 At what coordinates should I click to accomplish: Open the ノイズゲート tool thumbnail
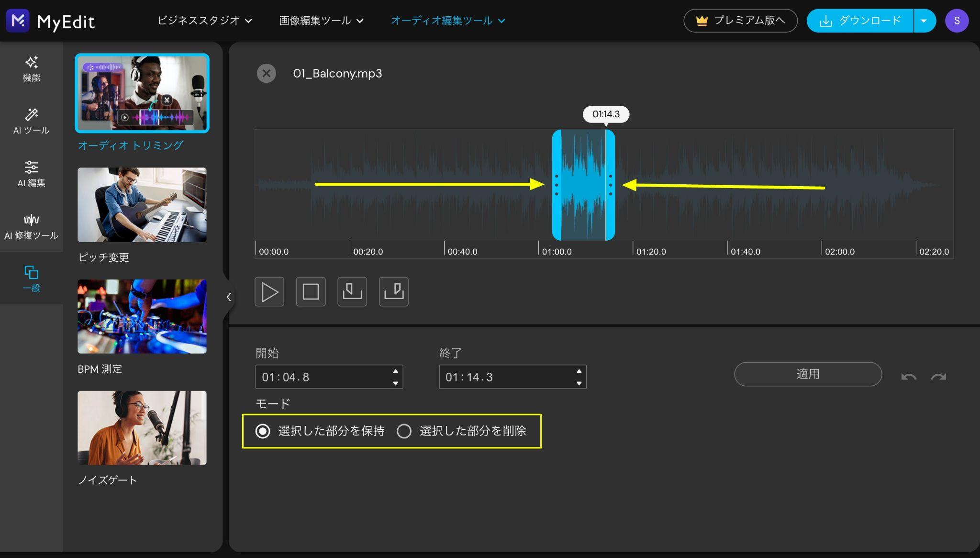pos(142,428)
